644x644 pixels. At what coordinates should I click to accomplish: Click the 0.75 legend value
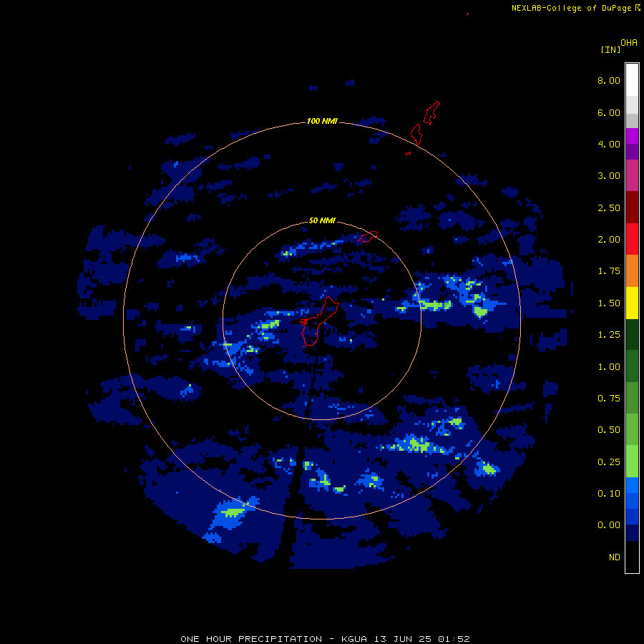[609, 399]
